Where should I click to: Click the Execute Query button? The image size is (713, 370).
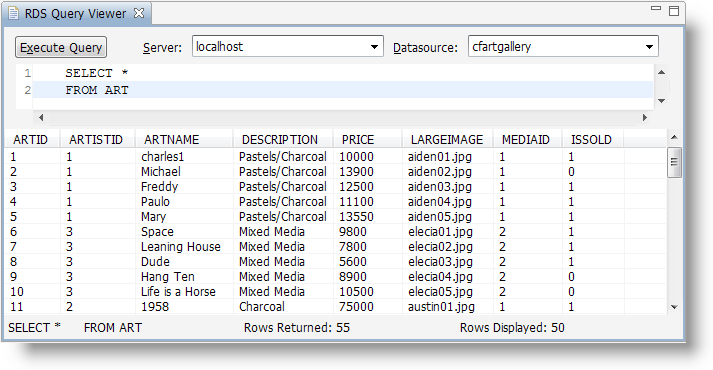61,47
